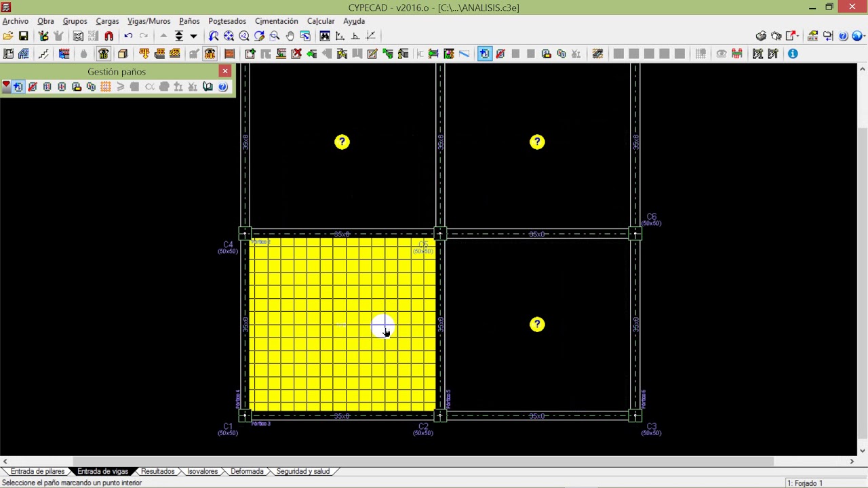Click the red magnet snap icon
868x488 pixels.
(x=108, y=36)
